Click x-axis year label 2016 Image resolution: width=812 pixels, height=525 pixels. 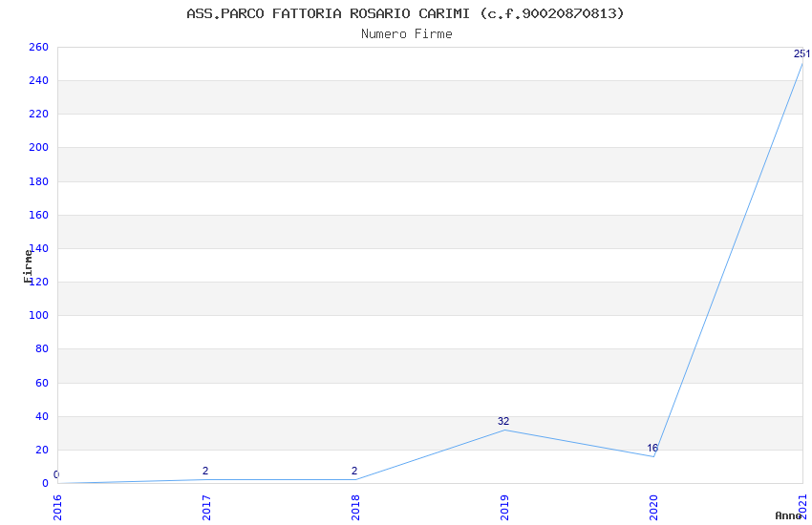click(x=57, y=508)
